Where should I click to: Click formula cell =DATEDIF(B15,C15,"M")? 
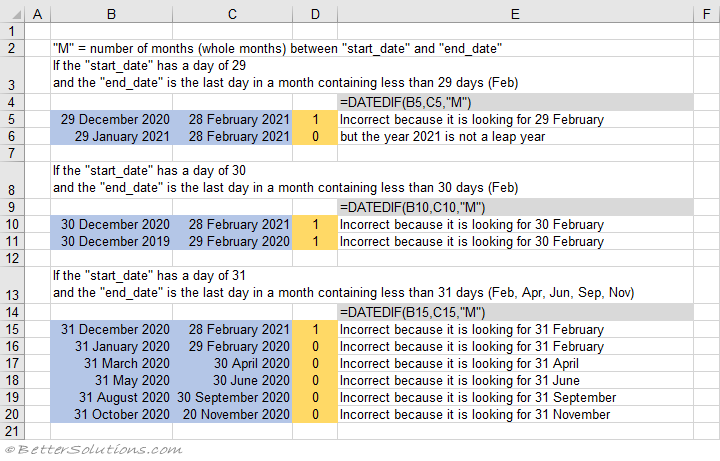(515, 312)
